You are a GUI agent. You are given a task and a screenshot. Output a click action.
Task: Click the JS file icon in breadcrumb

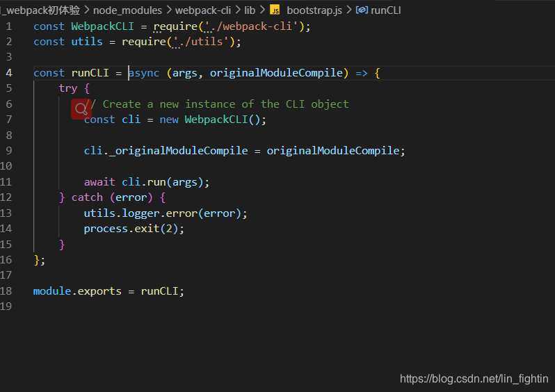(275, 10)
